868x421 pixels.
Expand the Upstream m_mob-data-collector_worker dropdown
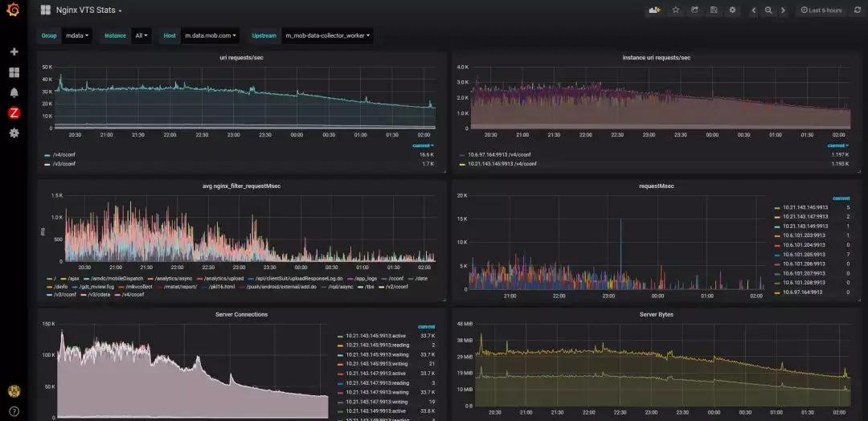click(327, 35)
